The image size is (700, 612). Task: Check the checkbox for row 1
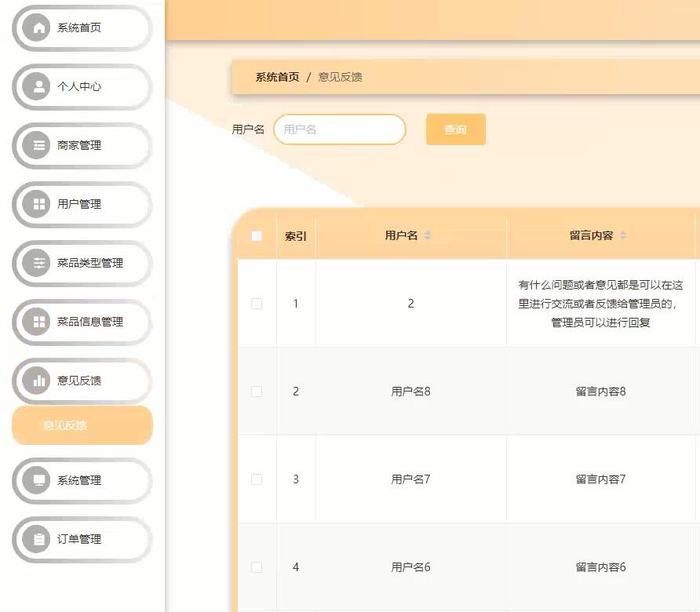[257, 304]
